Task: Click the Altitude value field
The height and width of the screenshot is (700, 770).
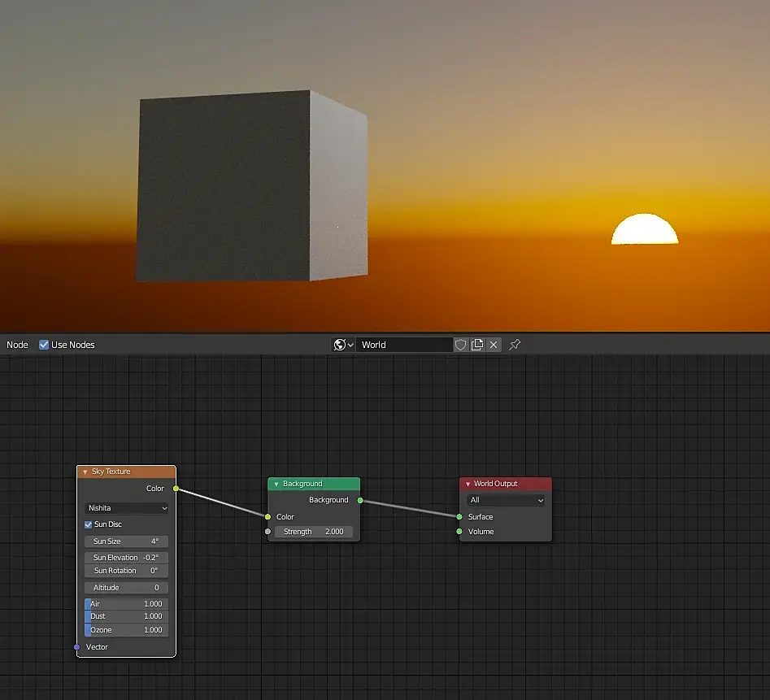Action: coord(127,588)
